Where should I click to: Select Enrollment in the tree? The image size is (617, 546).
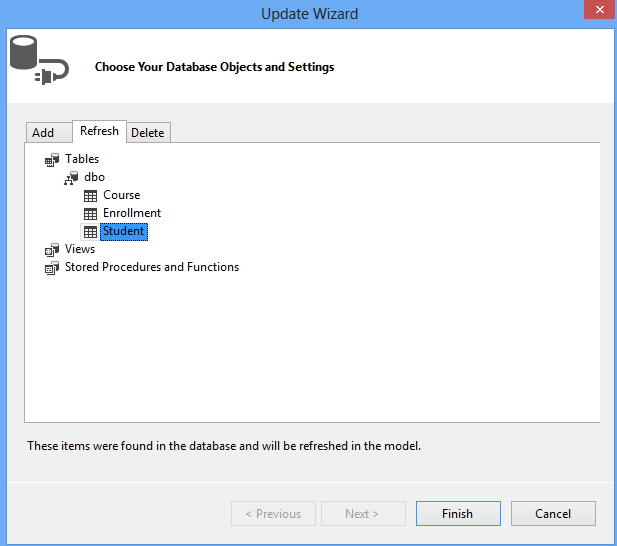click(132, 213)
